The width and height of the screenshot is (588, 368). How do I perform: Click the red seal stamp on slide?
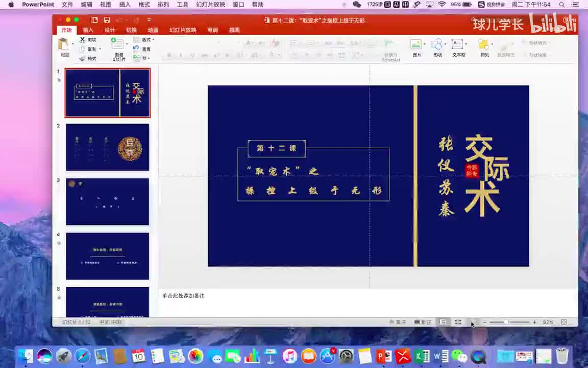tap(472, 170)
